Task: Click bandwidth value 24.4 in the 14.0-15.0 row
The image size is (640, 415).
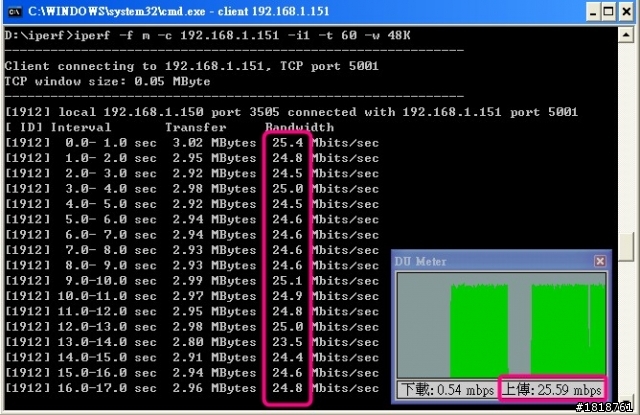Action: [288, 357]
